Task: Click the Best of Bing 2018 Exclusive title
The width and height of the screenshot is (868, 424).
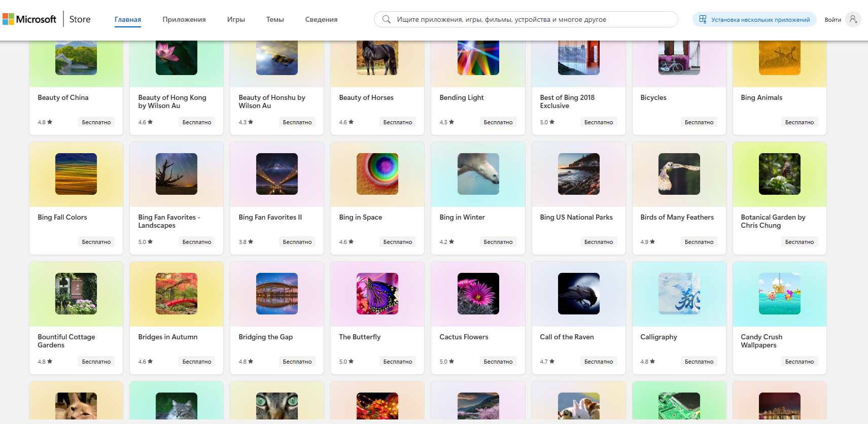Action: tap(567, 101)
